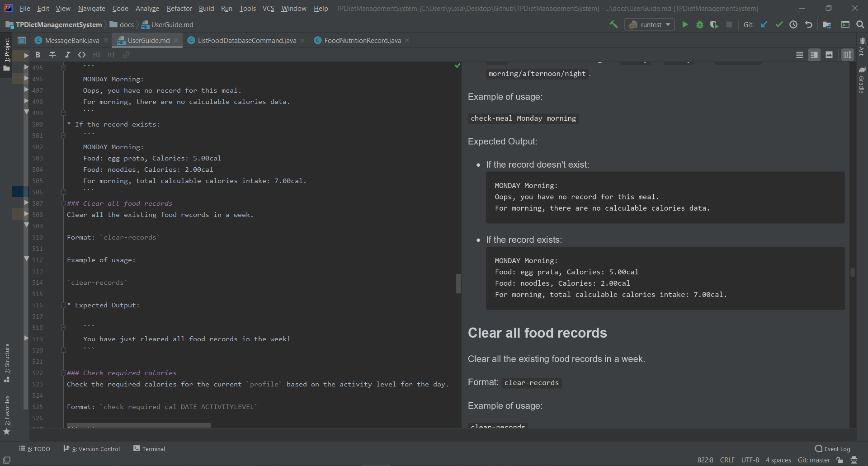
Task: Click the editor vertical scrollbar thumb
Action: (458, 283)
